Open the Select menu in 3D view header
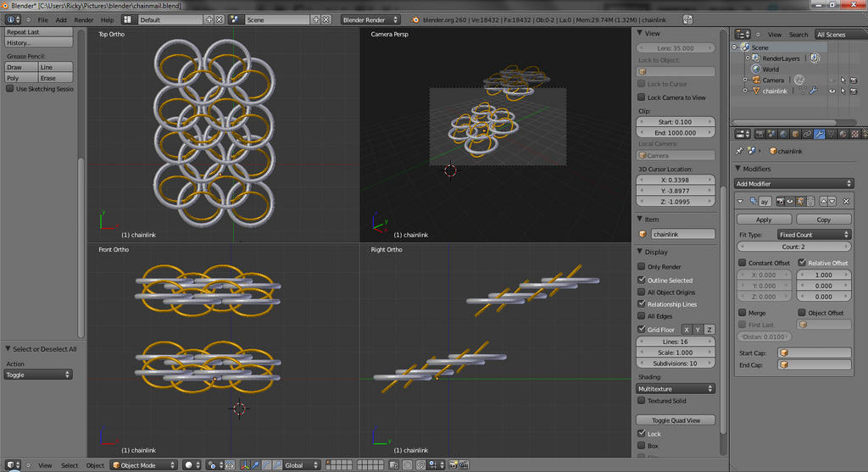 coord(70,465)
